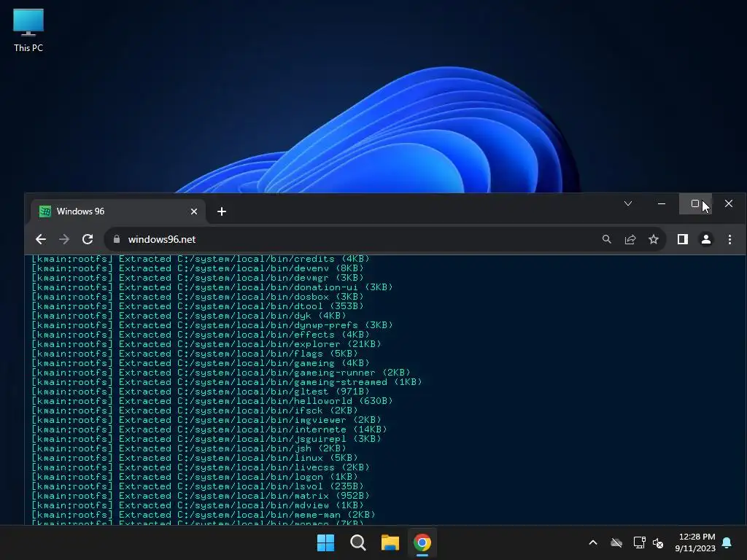Viewport: 747px width, 560px height.
Task: Click the line with bin/gameing (4KB)
Action: click(201, 363)
